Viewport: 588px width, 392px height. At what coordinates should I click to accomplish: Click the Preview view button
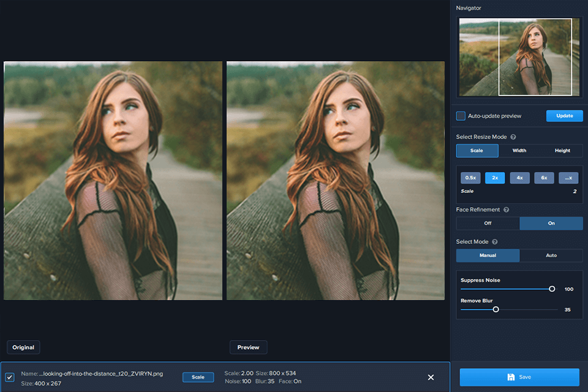(x=248, y=347)
